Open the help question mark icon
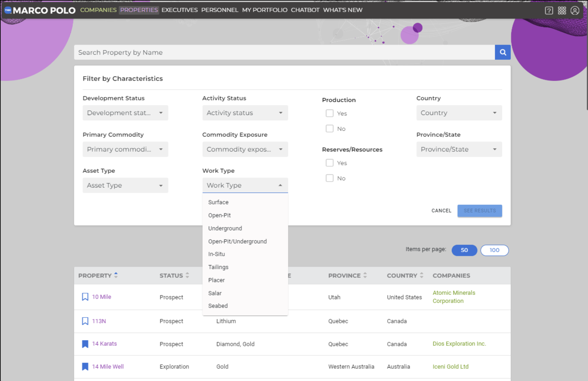This screenshot has height=381, width=588. click(x=549, y=10)
